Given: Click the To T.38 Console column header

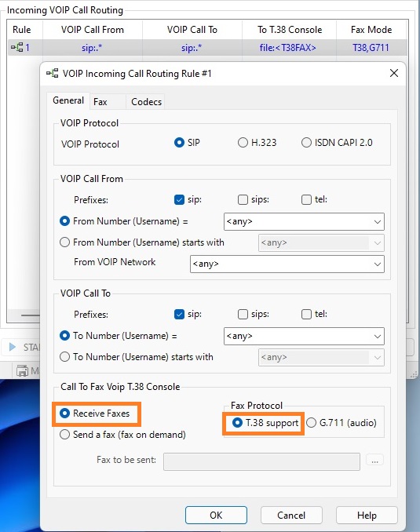Looking at the screenshot, I should coord(289,30).
